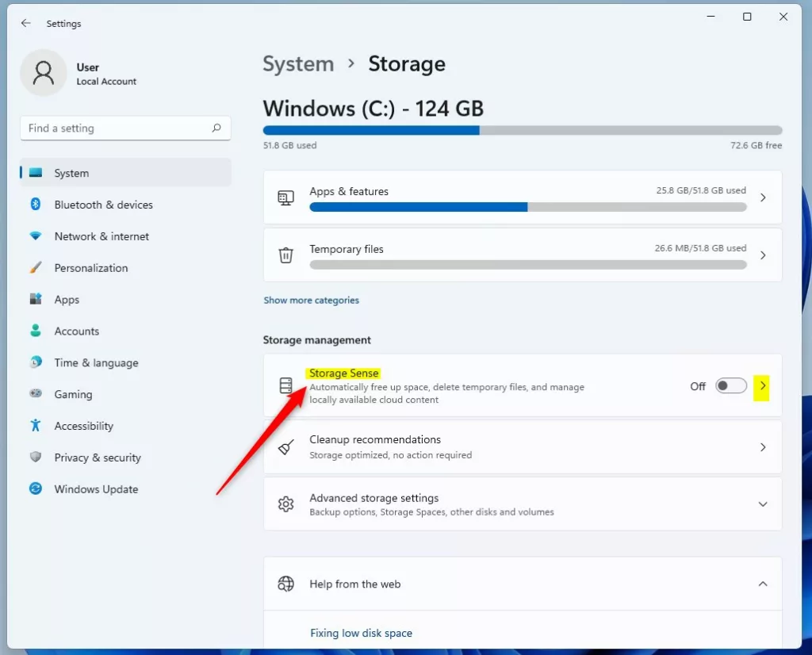Screen dimensions: 812x655
Task: Click the Apps & features usage bar
Action: (528, 207)
